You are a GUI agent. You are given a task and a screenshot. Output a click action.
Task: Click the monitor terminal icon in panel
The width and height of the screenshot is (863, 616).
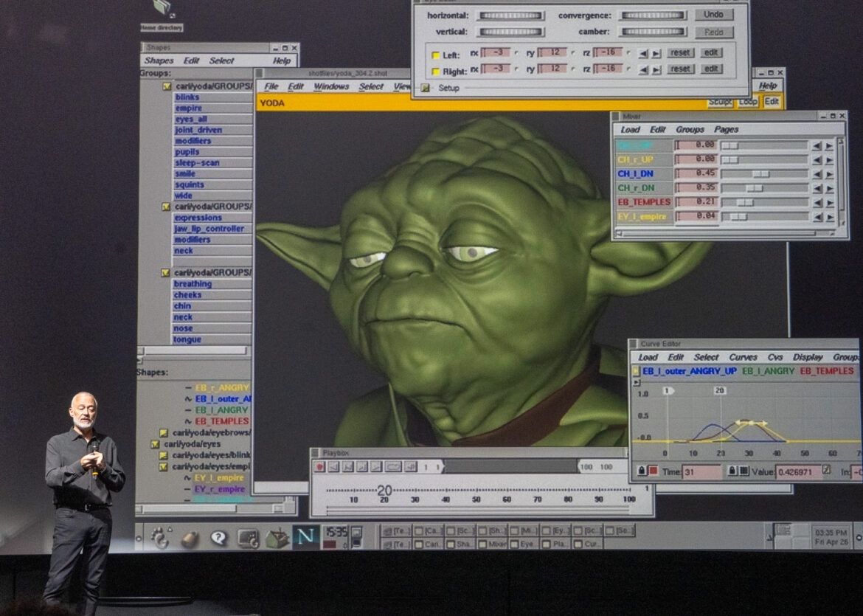coord(249,539)
